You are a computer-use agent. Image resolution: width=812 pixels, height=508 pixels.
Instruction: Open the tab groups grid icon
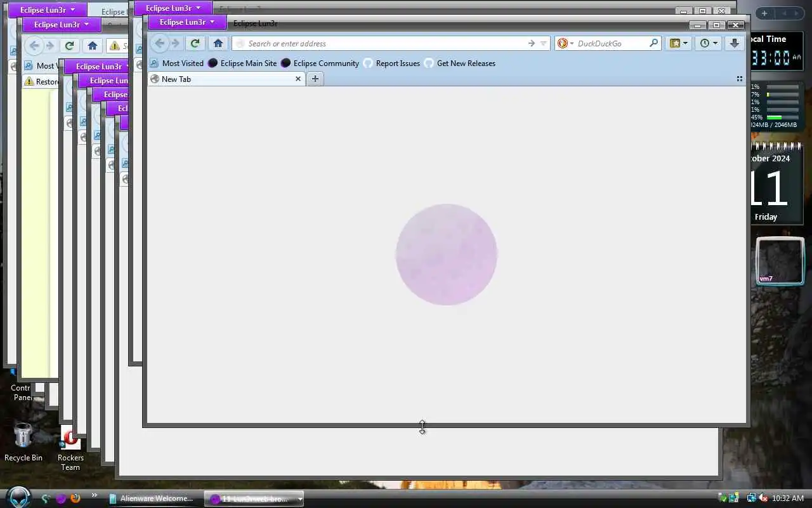click(x=739, y=79)
